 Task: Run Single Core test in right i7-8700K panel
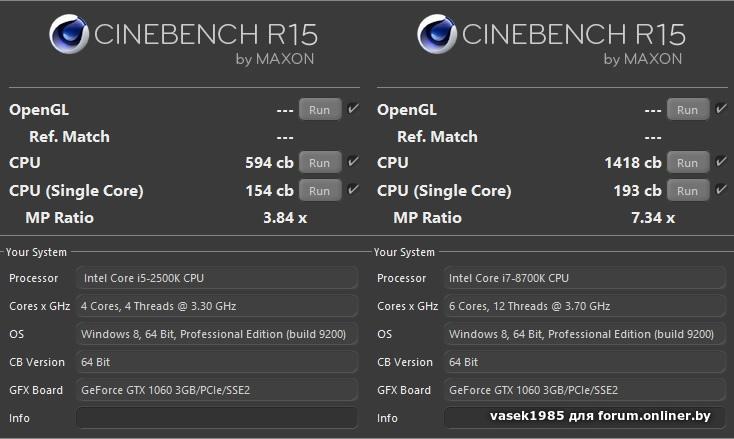[x=688, y=190]
